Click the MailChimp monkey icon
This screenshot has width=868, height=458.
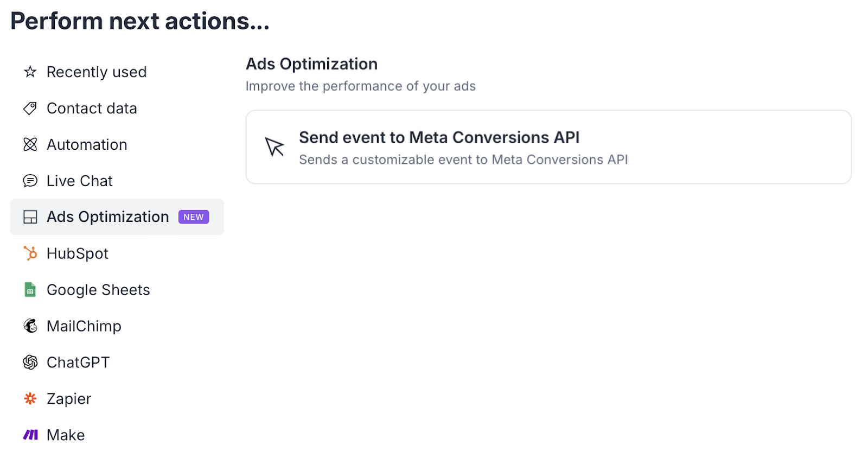pyautogui.click(x=30, y=326)
